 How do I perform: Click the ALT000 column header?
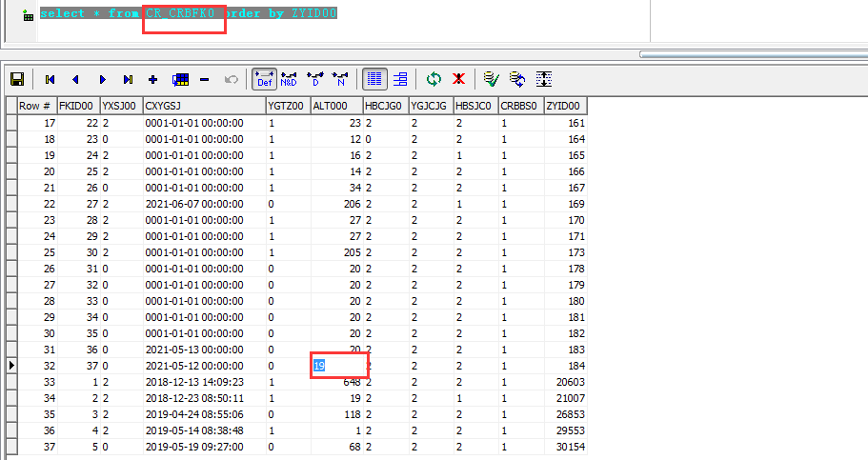[x=336, y=106]
